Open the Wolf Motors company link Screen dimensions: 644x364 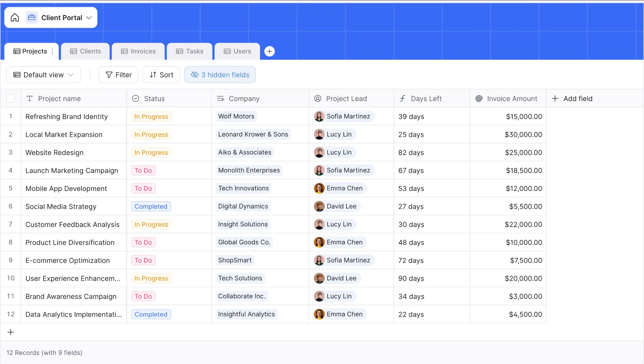pos(236,116)
